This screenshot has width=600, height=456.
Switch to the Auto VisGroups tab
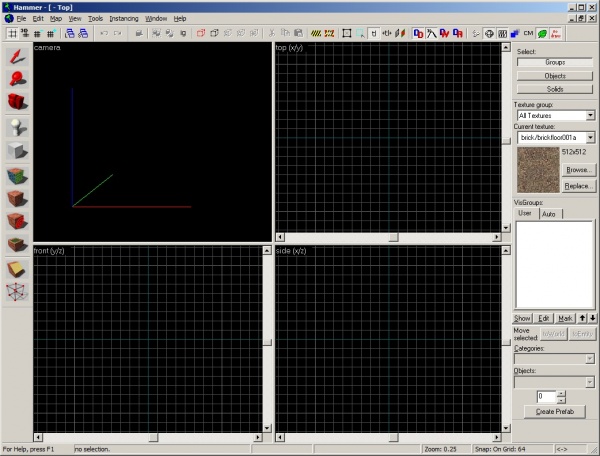[x=548, y=214]
